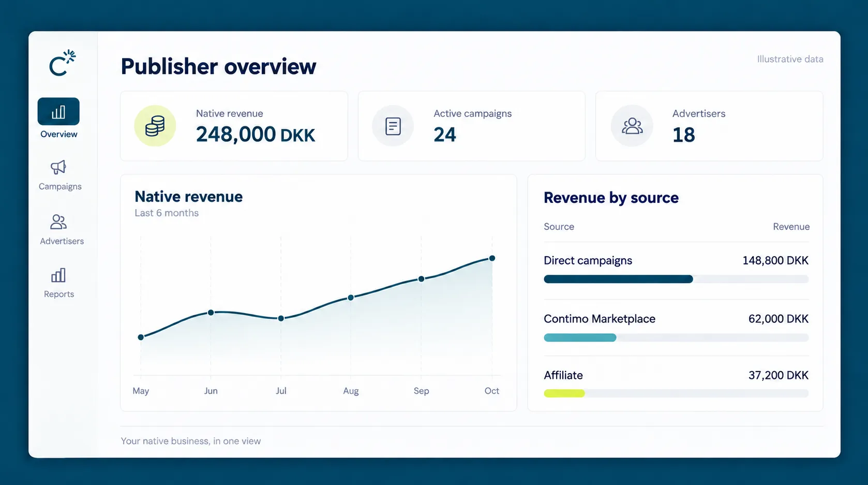Click the "Source" column header
868x485 pixels.
pos(559,227)
